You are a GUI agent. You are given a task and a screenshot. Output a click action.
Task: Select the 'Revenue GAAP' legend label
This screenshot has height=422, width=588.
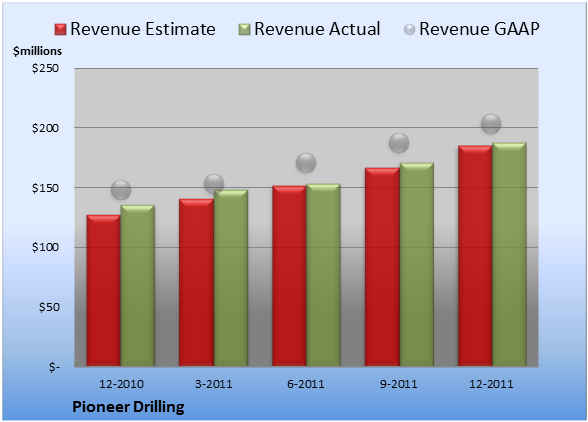tap(479, 29)
